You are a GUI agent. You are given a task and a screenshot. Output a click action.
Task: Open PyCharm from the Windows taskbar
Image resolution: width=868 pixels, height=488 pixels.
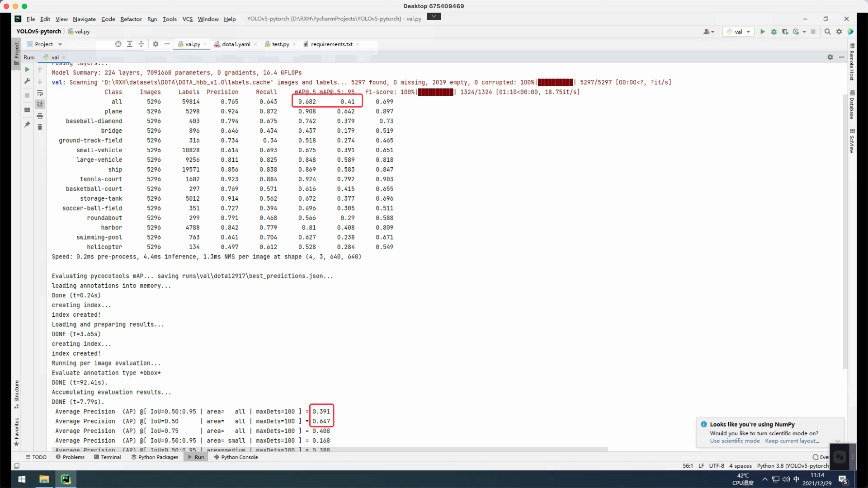point(66,479)
